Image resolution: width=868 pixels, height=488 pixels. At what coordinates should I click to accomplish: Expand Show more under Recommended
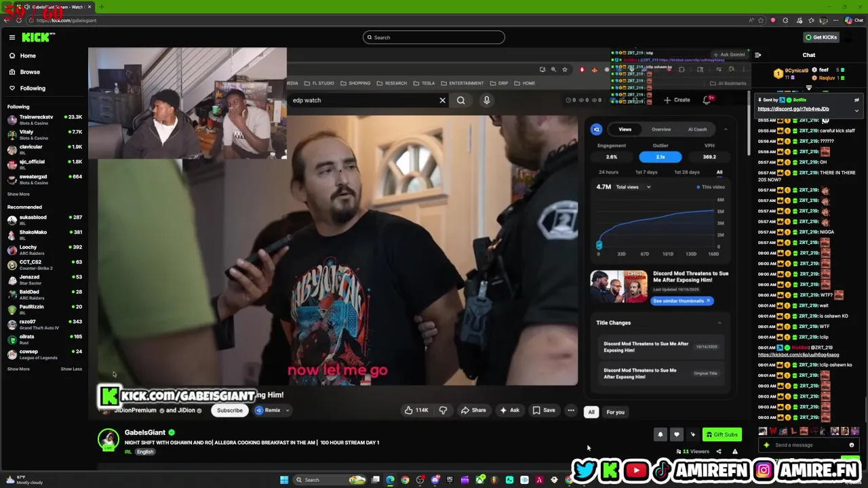[18, 369]
